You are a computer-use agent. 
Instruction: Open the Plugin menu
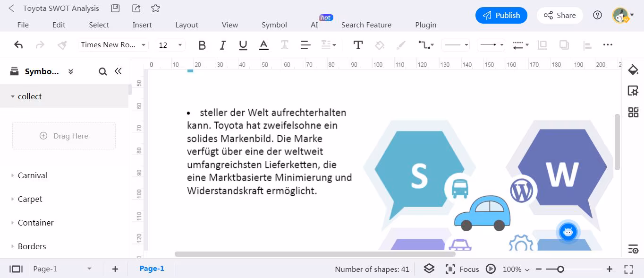click(425, 25)
